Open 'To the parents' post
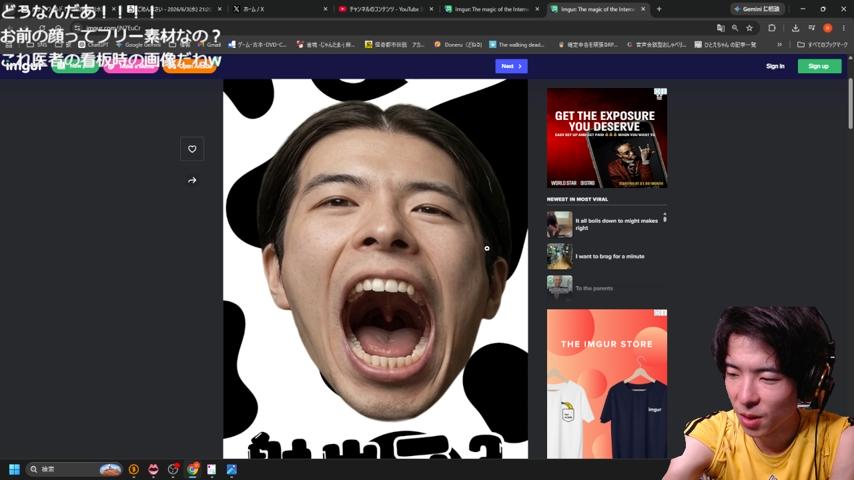Image resolution: width=854 pixels, height=480 pixels. pyautogui.click(x=594, y=288)
